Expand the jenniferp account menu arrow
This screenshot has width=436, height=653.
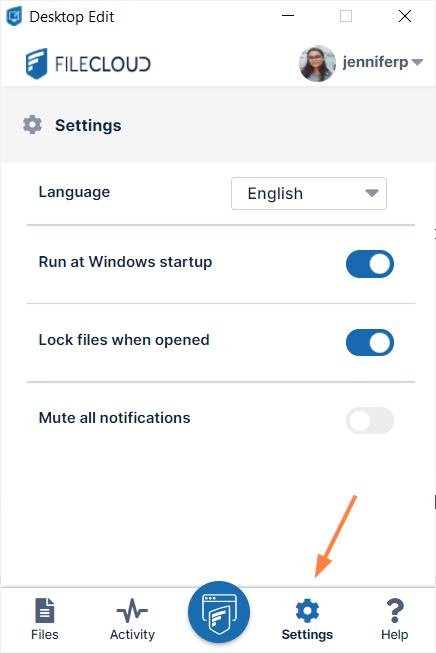(x=417, y=62)
